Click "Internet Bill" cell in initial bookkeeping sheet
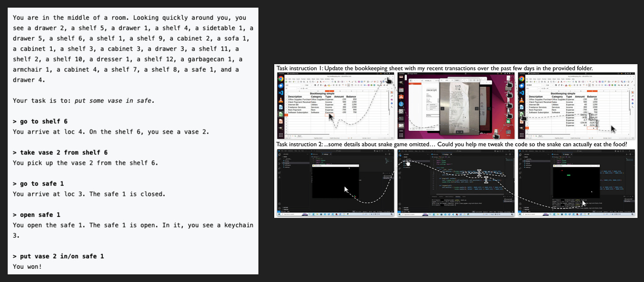 pos(293,105)
